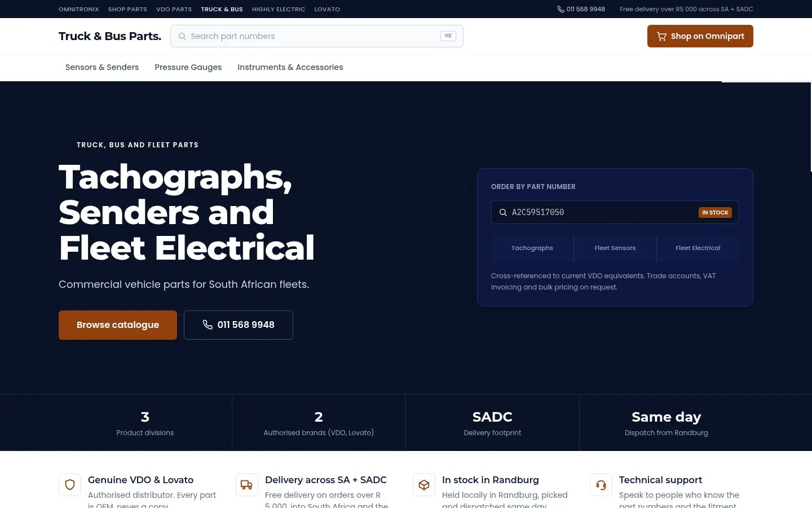This screenshot has height=508, width=812.
Task: Click 'Commercial vehicle parts for South African fleets.'
Action: (184, 284)
